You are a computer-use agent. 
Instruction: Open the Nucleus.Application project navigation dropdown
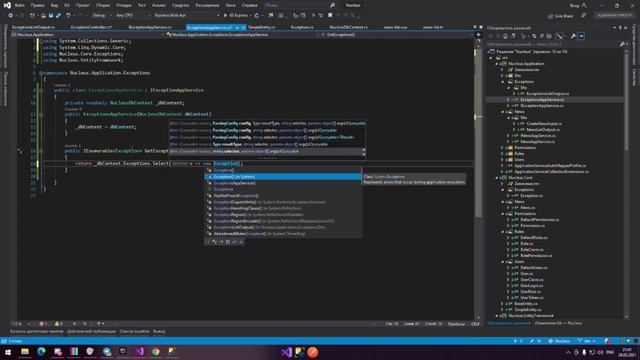click(x=88, y=35)
